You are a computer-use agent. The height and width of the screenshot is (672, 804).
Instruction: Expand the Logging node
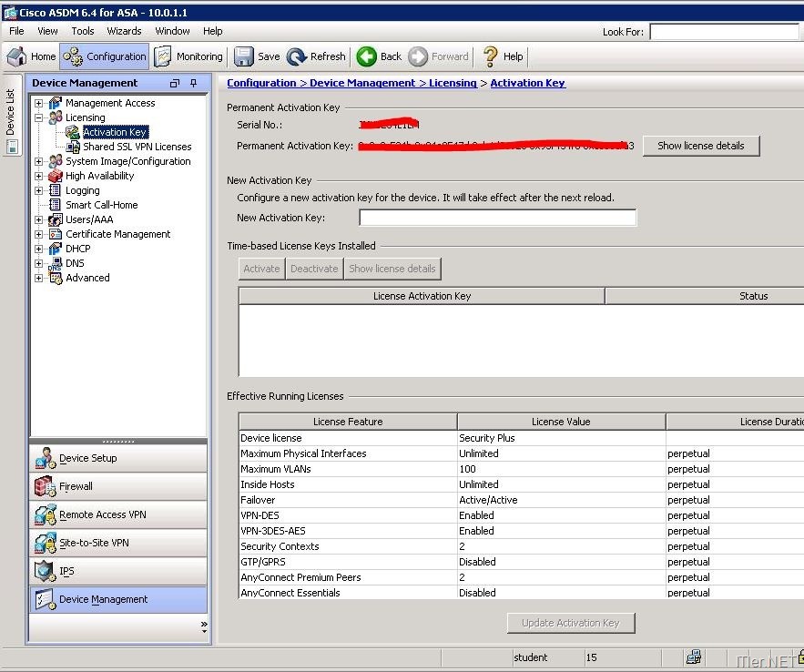[x=38, y=190]
